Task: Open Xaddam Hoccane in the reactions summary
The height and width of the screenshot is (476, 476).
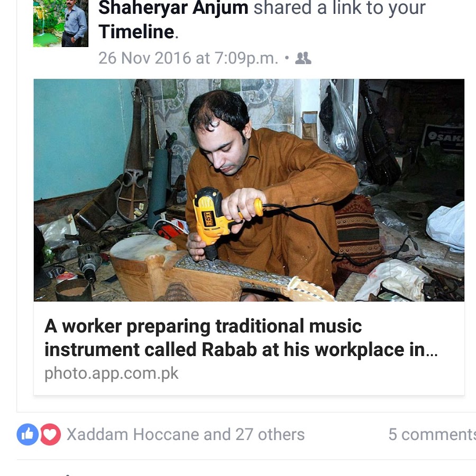Action: (x=133, y=434)
